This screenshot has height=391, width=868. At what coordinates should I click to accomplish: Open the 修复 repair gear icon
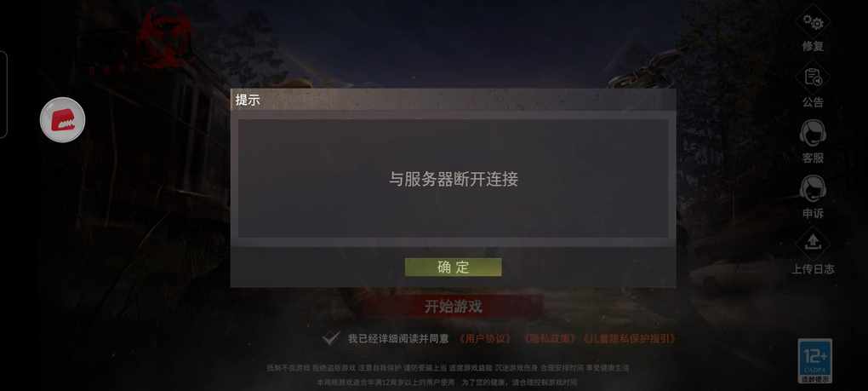click(813, 23)
